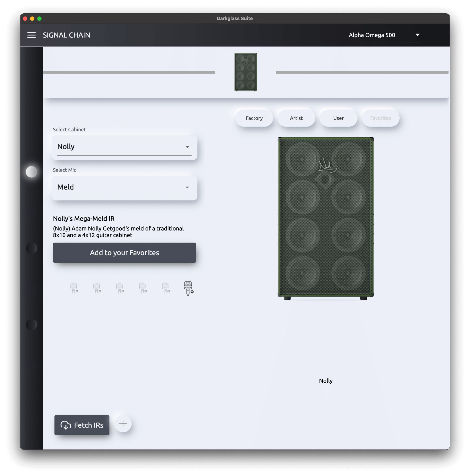
Task: Switch to the Factory tab
Action: coord(254,118)
